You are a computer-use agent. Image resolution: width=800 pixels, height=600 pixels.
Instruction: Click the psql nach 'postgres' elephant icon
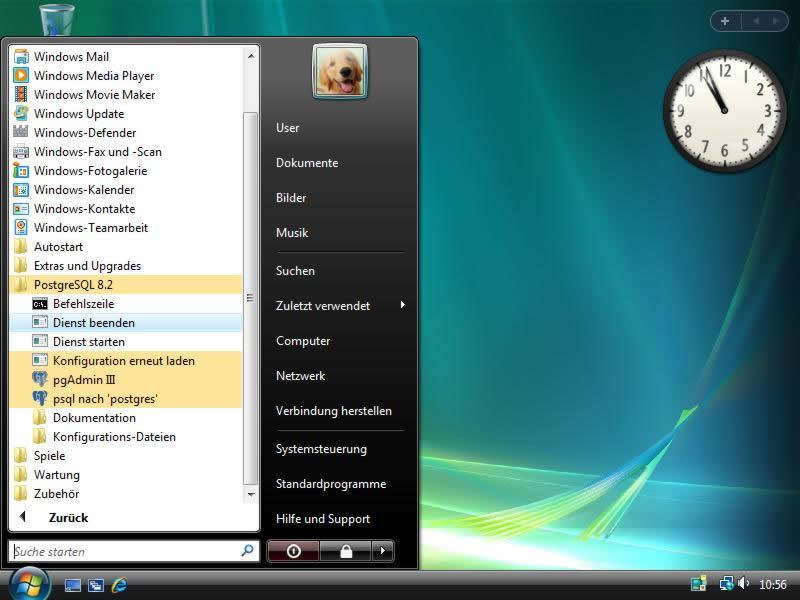[x=40, y=398]
